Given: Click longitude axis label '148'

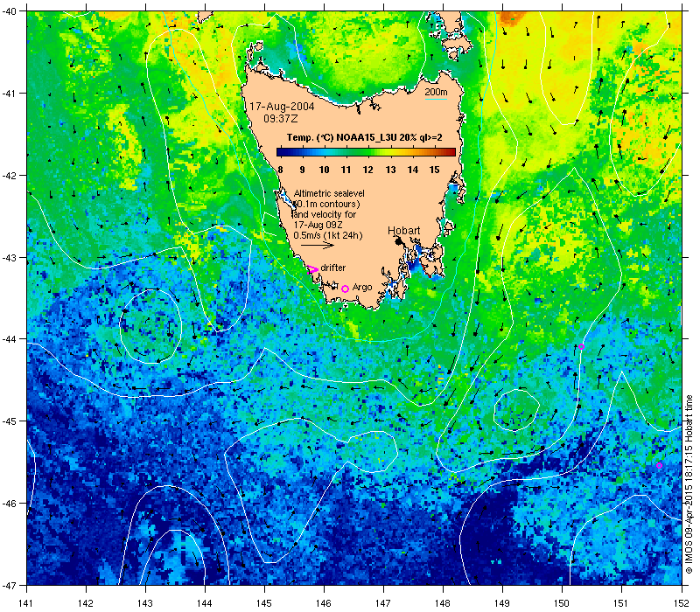Looking at the screenshot, I should coord(443,603).
